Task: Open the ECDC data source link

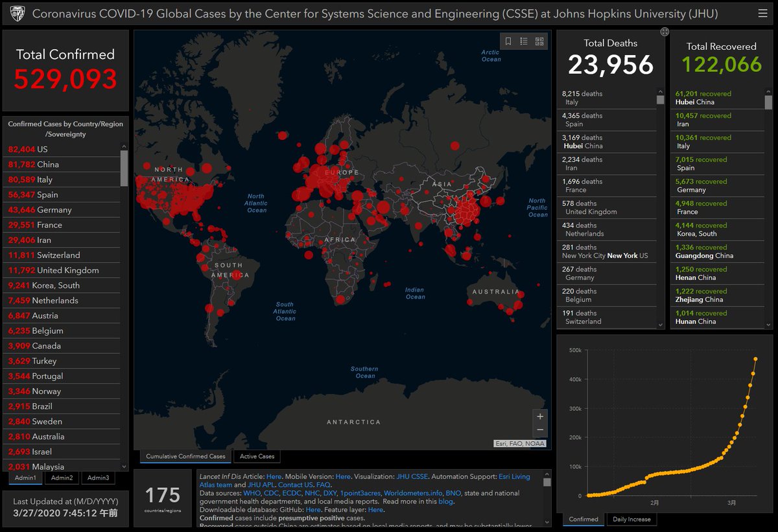Action: tap(292, 493)
